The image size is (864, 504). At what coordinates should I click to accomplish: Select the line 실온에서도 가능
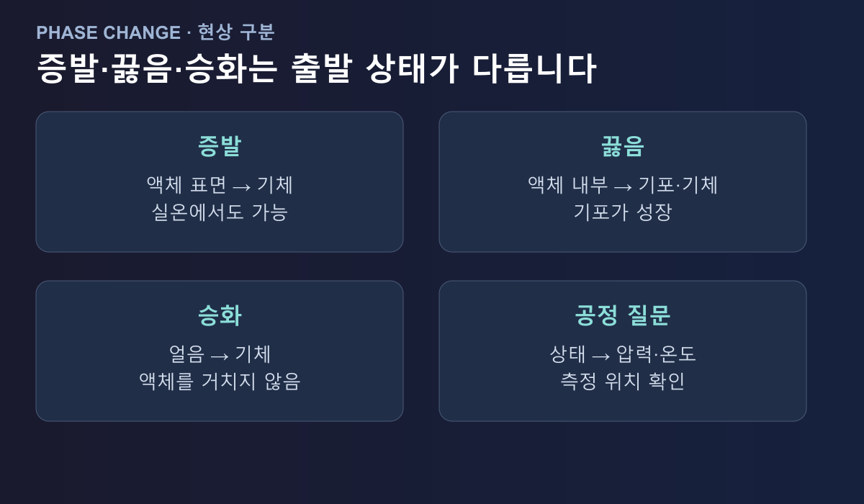220,212
